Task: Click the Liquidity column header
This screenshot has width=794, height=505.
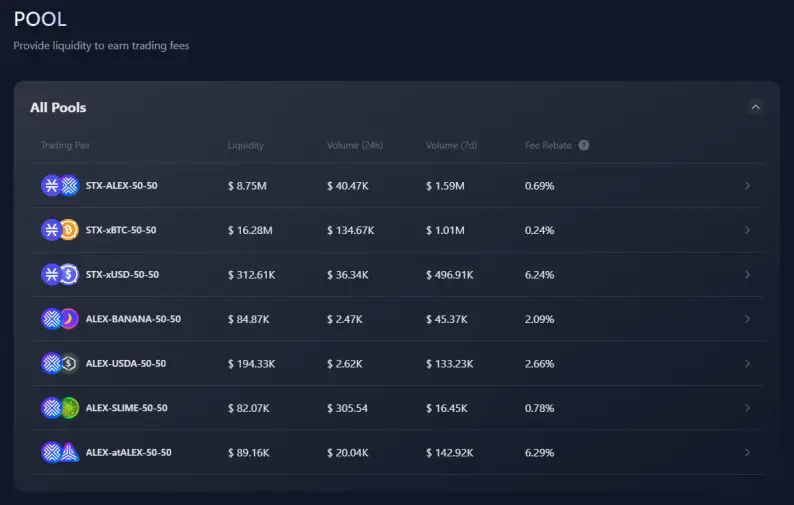Action: click(246, 145)
